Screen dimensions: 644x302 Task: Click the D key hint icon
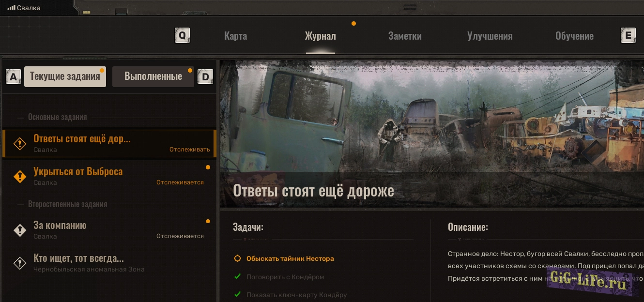pyautogui.click(x=205, y=76)
